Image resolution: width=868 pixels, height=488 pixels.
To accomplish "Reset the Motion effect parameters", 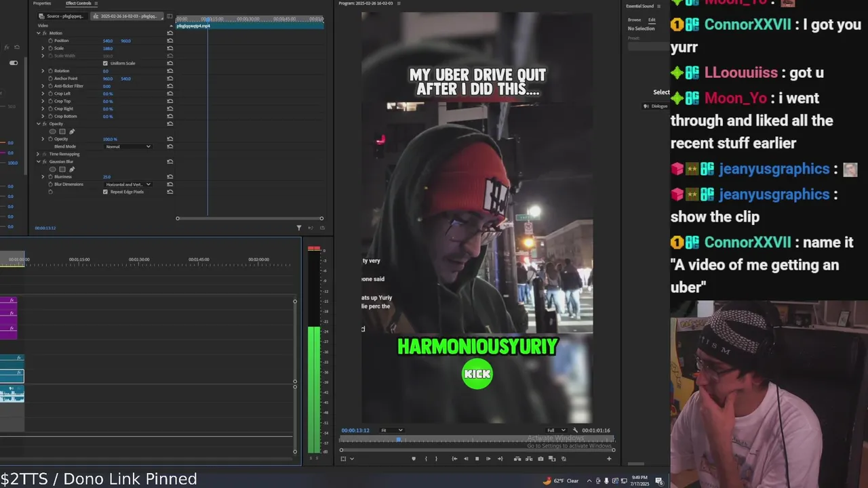I will 170,33.
